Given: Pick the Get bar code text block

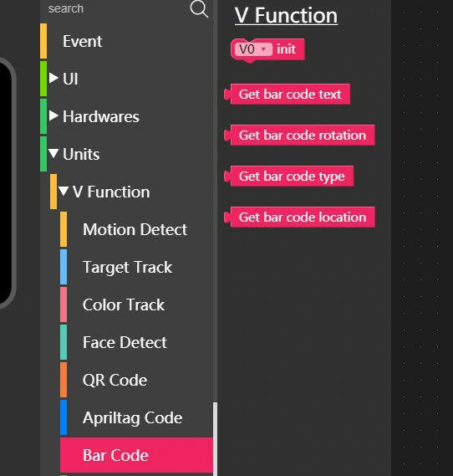Looking at the screenshot, I should (x=288, y=94).
